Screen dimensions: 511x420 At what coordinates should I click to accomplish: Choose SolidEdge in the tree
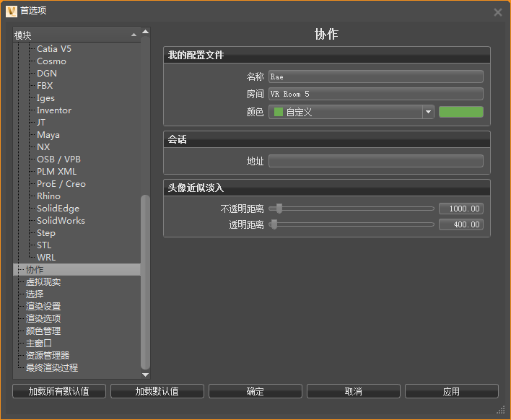[x=58, y=209]
